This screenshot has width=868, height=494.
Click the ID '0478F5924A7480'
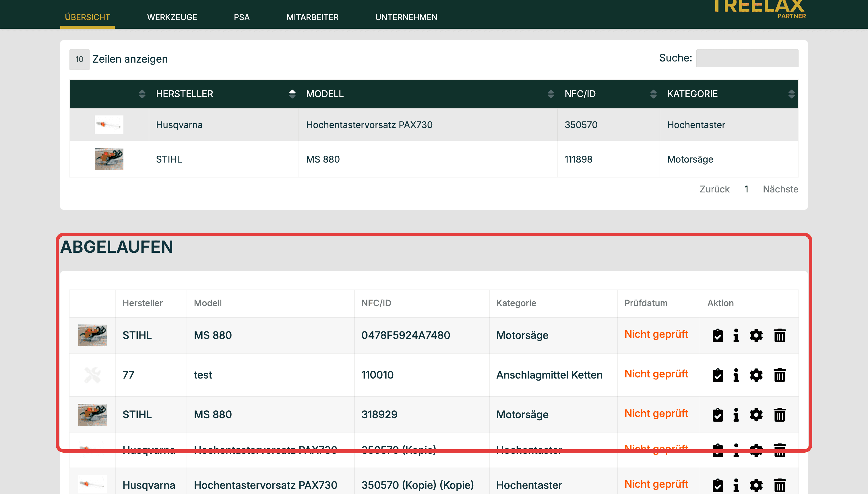(x=406, y=335)
